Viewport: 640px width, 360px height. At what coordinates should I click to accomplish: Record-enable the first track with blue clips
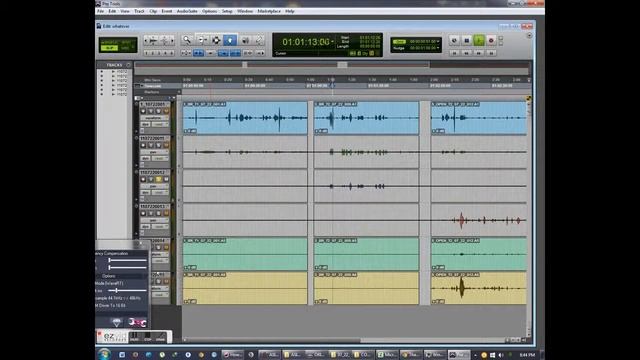click(x=143, y=111)
